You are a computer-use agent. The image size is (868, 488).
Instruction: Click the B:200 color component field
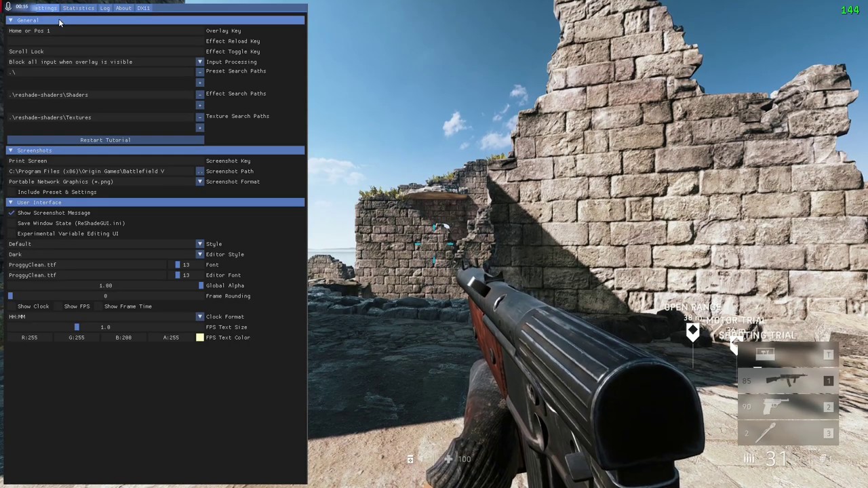pyautogui.click(x=123, y=338)
